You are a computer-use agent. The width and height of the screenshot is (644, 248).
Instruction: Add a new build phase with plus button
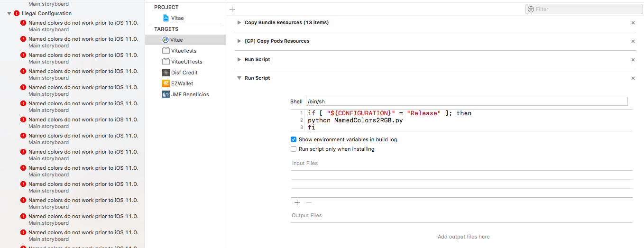coord(232,9)
